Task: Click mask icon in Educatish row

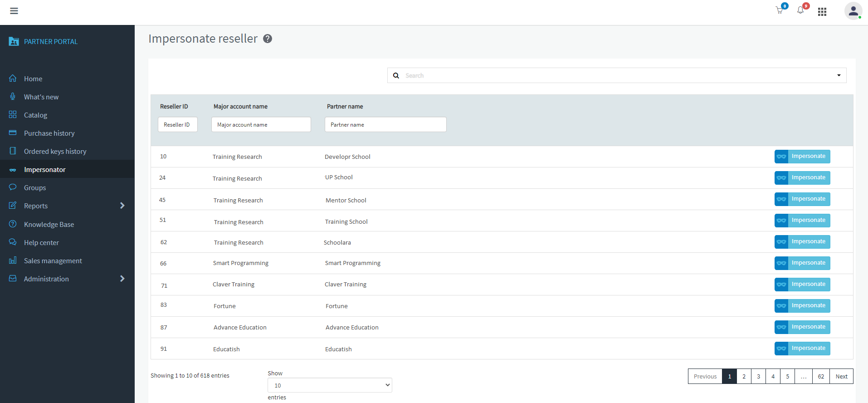Action: (781, 348)
